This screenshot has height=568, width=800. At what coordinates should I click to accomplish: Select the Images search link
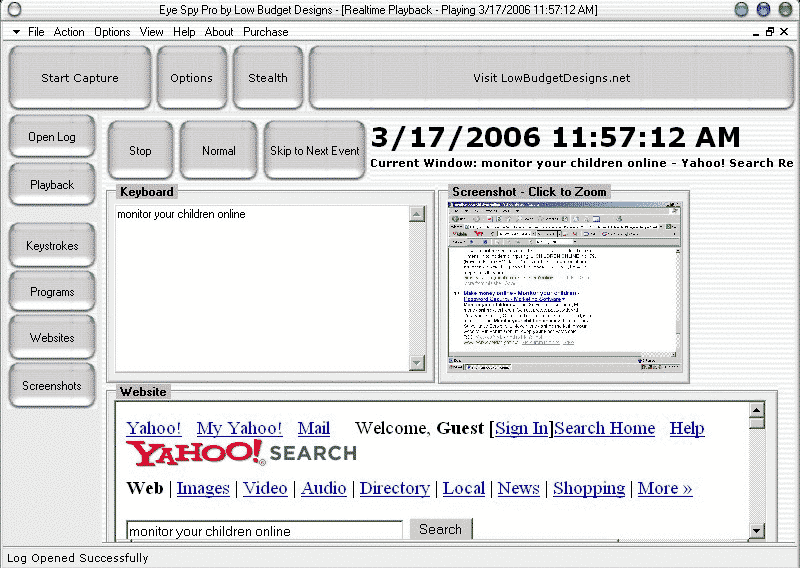pyautogui.click(x=203, y=488)
